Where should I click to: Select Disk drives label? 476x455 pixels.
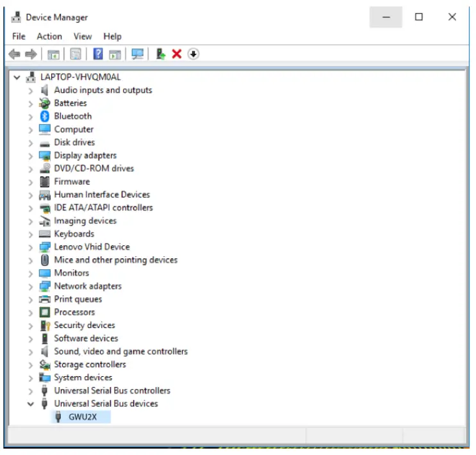(74, 142)
